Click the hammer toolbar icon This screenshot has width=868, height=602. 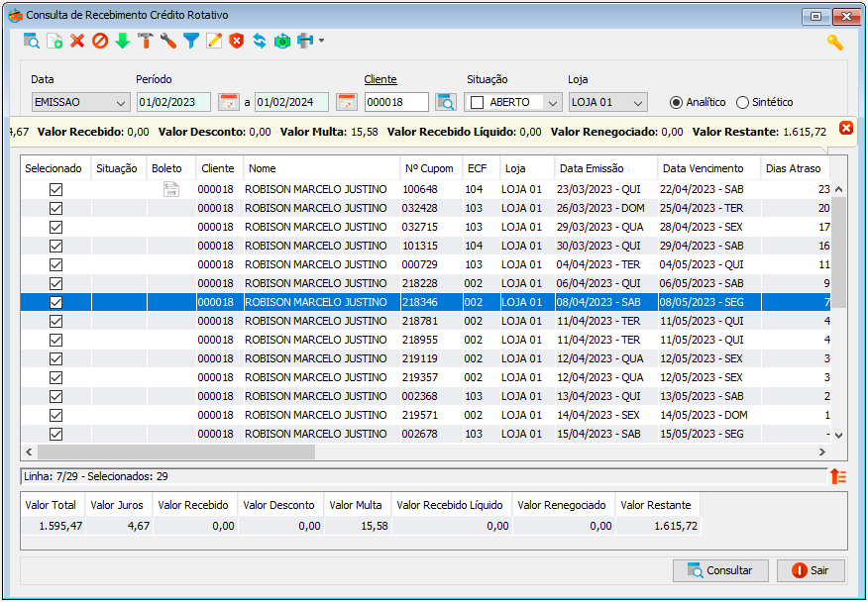click(146, 41)
